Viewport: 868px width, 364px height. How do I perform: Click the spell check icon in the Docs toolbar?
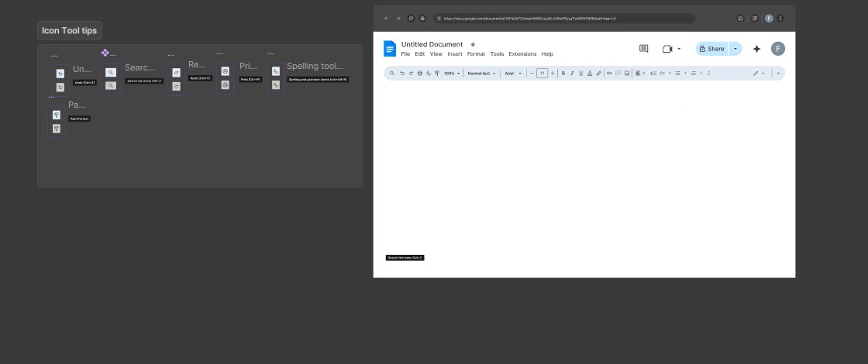[x=429, y=73]
